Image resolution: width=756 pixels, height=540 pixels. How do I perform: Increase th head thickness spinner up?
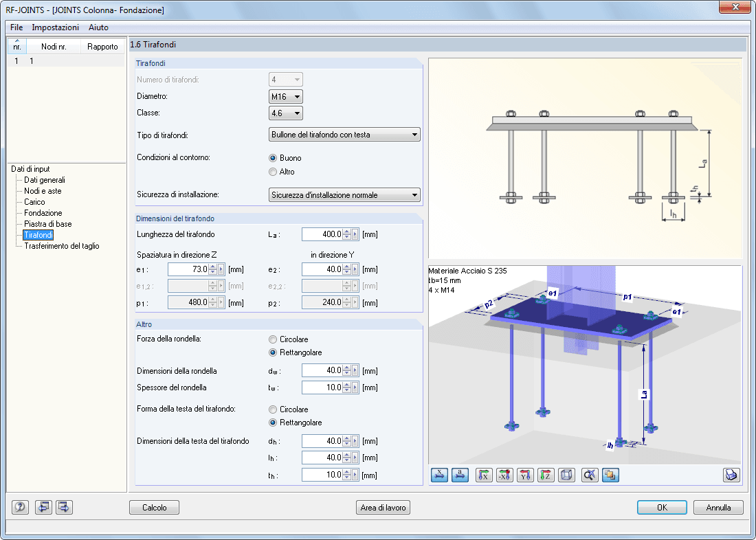click(346, 472)
